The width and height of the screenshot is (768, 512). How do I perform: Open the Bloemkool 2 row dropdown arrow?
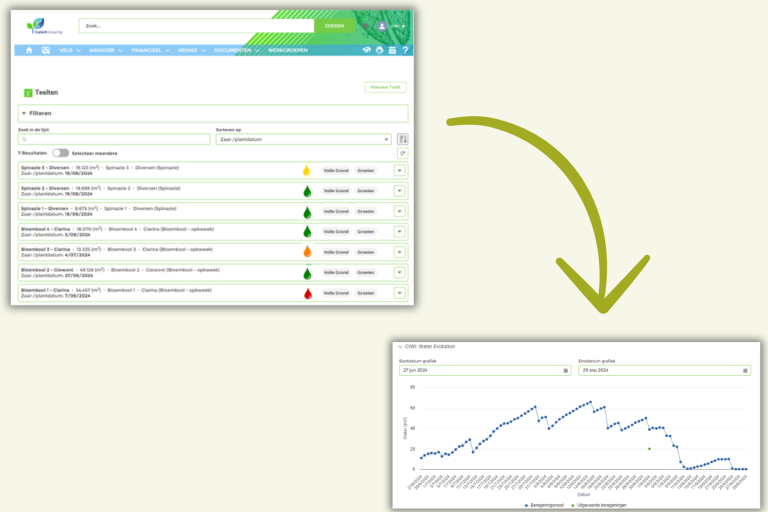[x=400, y=272]
